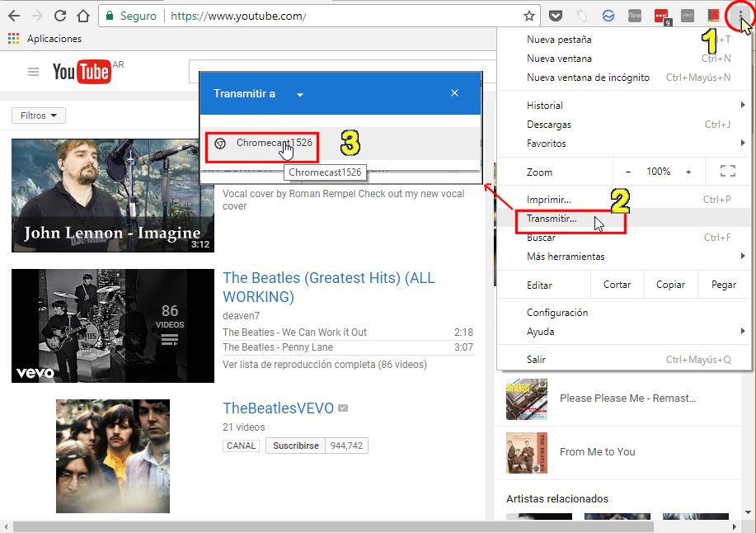Click Ver lista de reproducción completa link
The width and height of the screenshot is (756, 533).
(325, 365)
